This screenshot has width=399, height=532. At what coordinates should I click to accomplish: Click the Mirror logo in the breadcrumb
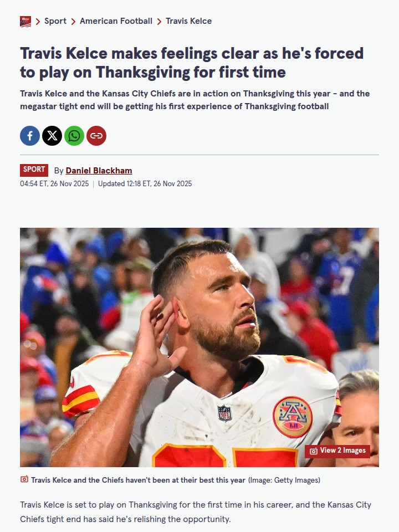pyautogui.click(x=24, y=21)
